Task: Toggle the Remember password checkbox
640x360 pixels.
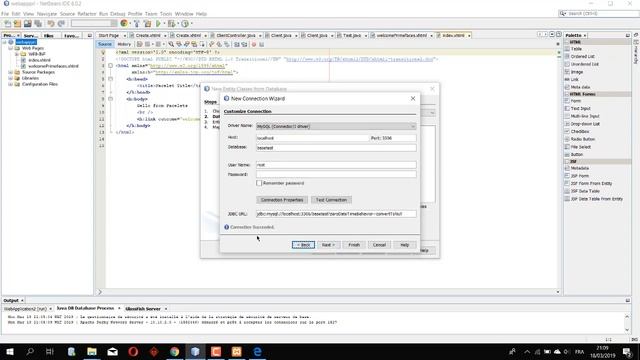Action: pos(259,183)
